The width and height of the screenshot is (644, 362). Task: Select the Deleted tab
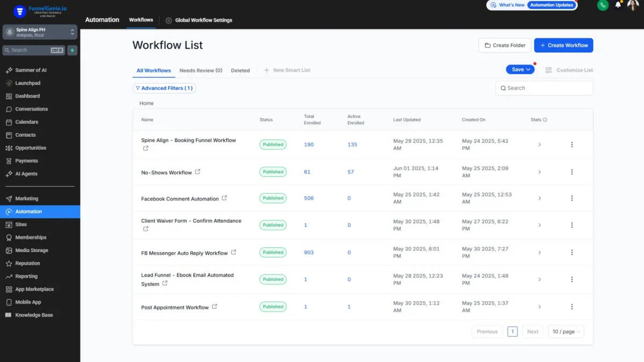[240, 70]
